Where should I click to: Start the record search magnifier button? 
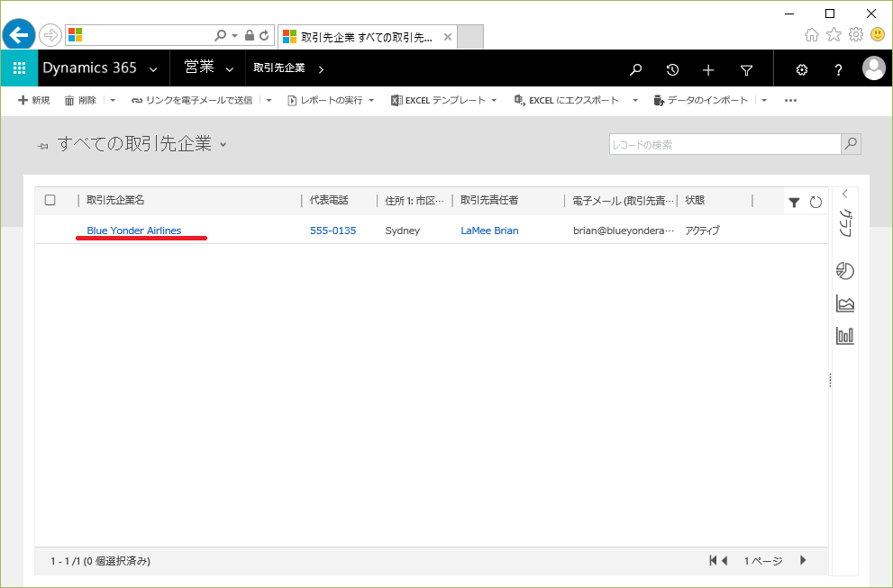pyautogui.click(x=851, y=144)
